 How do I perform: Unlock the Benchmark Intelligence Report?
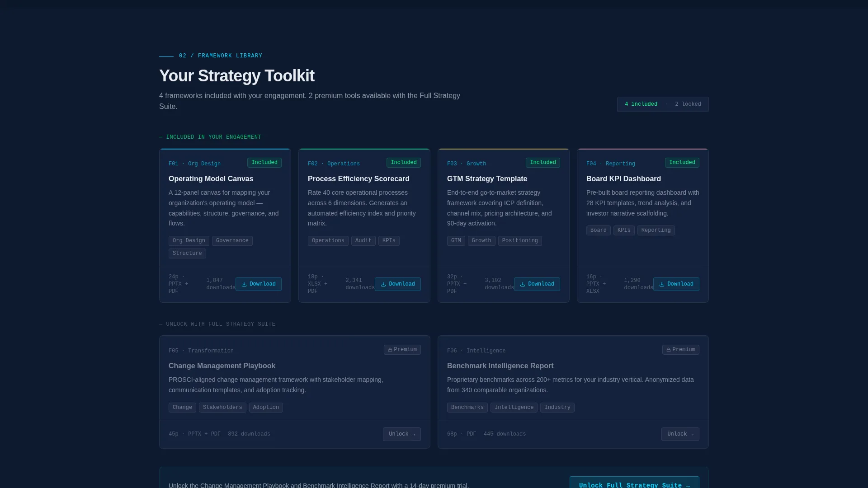[680, 434]
